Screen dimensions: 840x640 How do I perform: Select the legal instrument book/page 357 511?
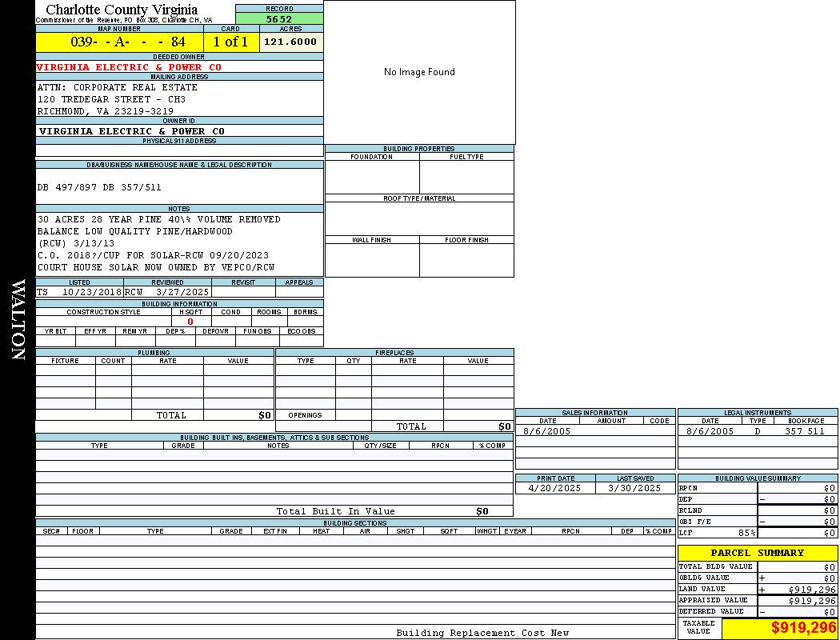[804, 431]
